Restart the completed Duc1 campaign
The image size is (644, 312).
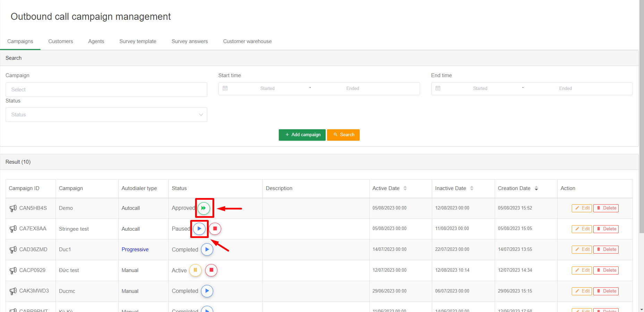pos(207,249)
